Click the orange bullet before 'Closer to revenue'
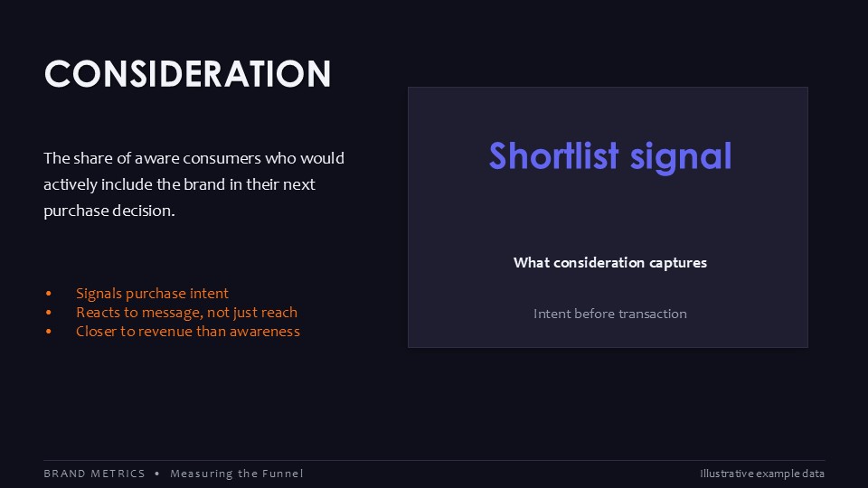 click(49, 332)
